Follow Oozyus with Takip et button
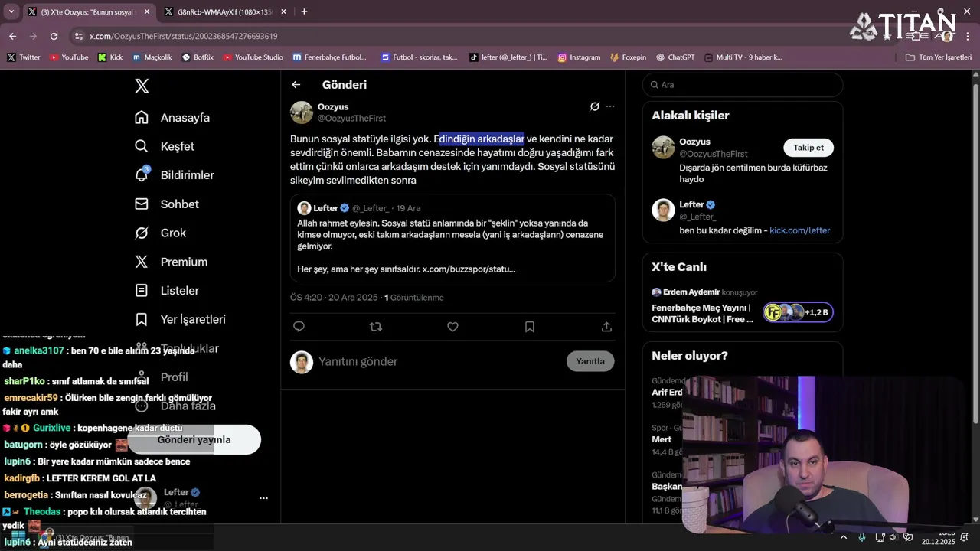The height and width of the screenshot is (551, 980). click(808, 148)
